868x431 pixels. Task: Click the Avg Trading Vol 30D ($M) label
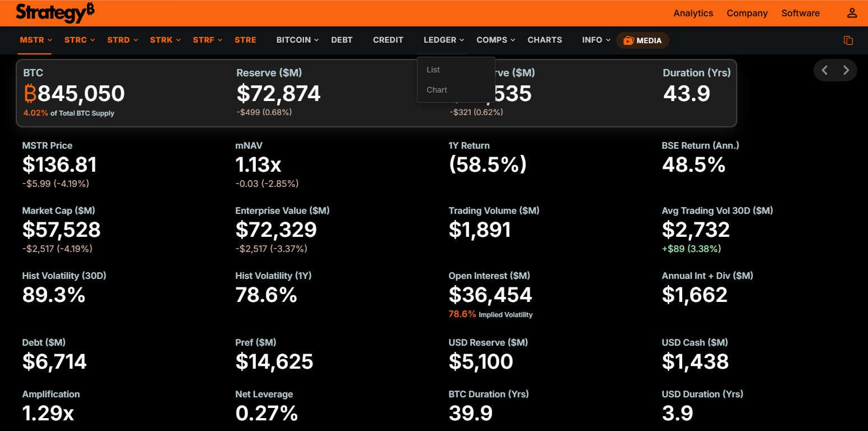(x=718, y=210)
